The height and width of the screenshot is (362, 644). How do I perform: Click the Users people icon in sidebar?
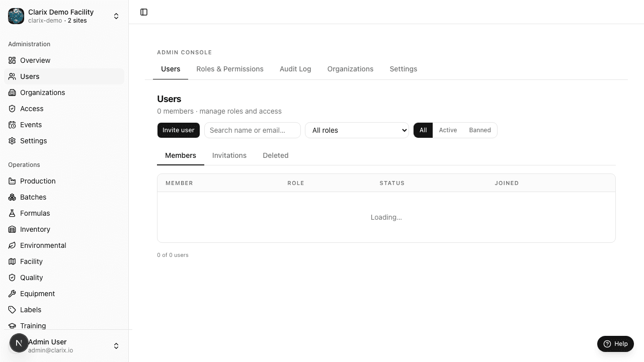click(12, 76)
